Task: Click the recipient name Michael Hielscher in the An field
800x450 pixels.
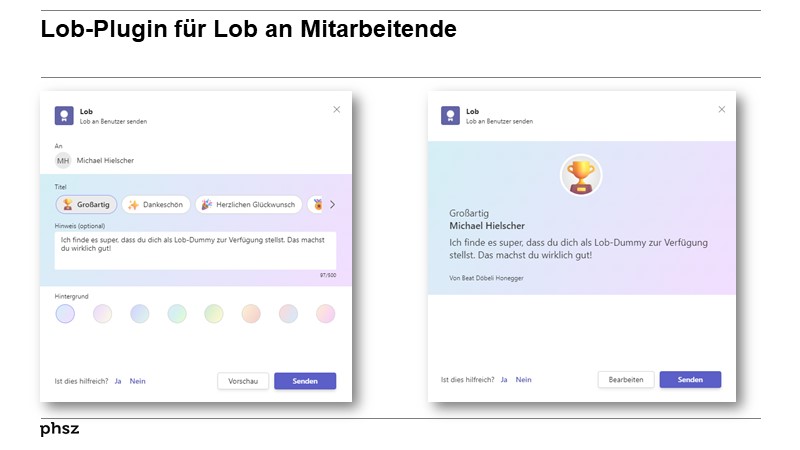Action: tap(105, 160)
